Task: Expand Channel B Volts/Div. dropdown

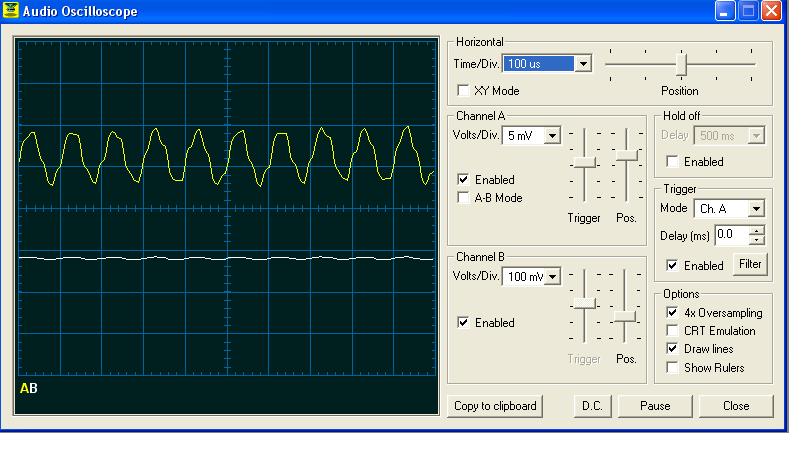Action: [x=551, y=277]
